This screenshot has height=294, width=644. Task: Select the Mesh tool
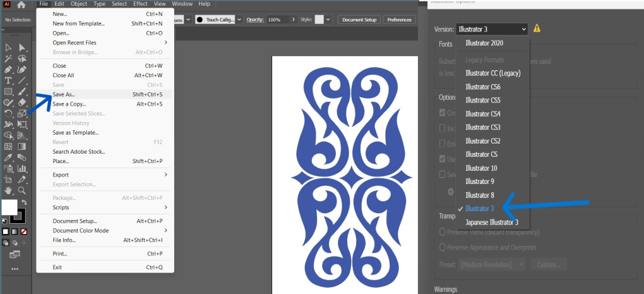tap(8, 147)
